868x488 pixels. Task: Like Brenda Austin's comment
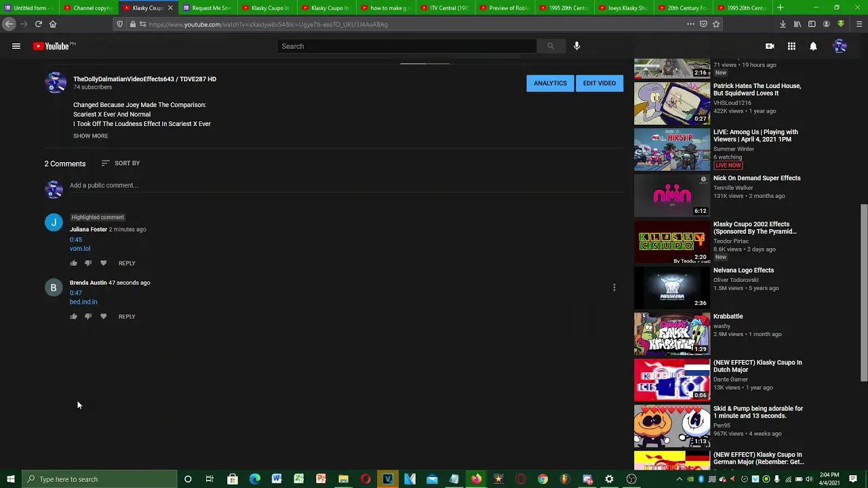coord(73,317)
